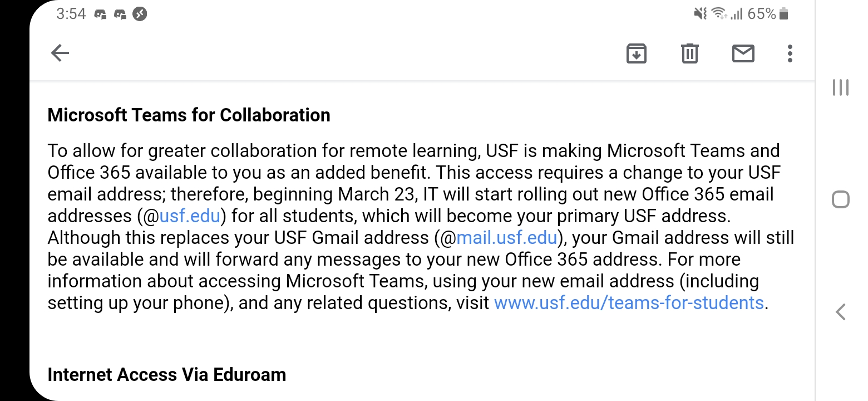This screenshot has width=868, height=401.
Task: Go back to the inbox
Action: pos(60,53)
